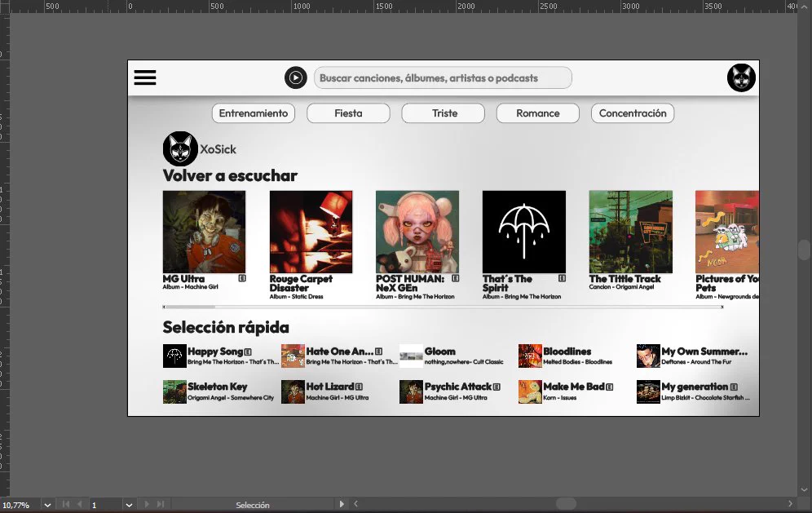Go to the next artboard
812x513 pixels.
tap(147, 504)
